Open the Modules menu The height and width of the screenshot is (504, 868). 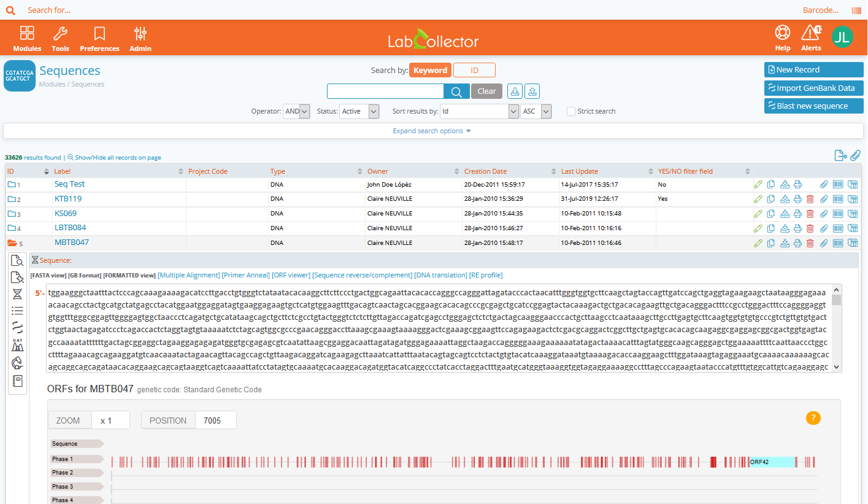coord(27,39)
